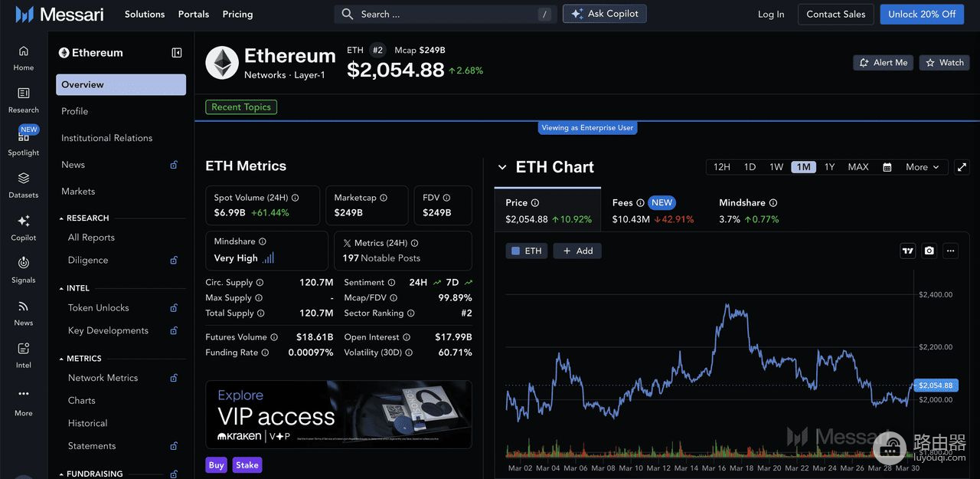Viewport: 980px width, 479px height.
Task: Click the Log In link
Action: pyautogui.click(x=771, y=14)
